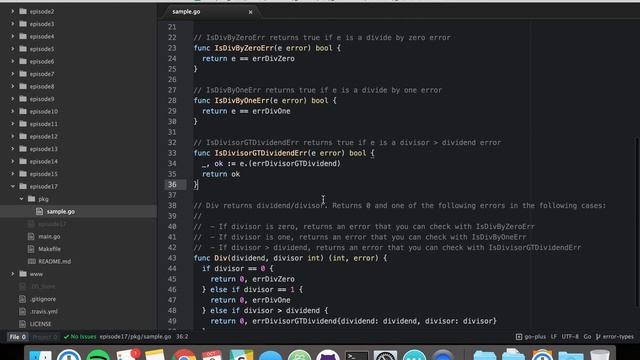640x360 pixels.
Task: Click the green No Issues checkmark
Action: 66,337
